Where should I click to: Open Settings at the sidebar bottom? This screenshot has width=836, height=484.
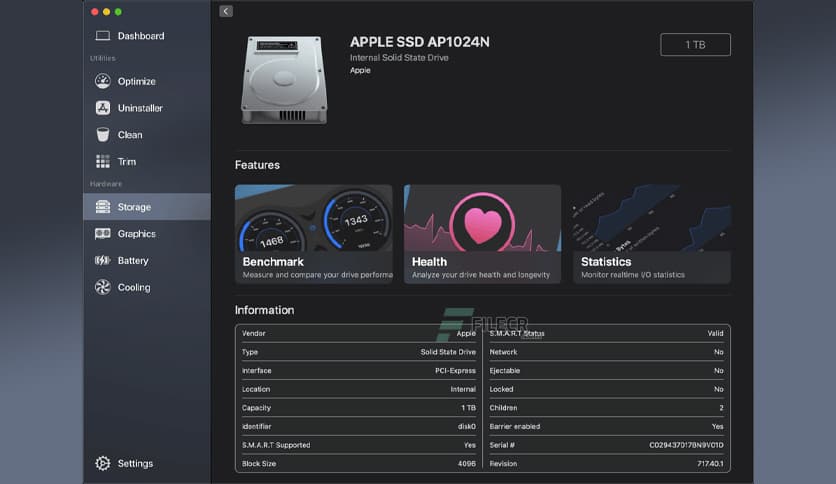coord(147,463)
